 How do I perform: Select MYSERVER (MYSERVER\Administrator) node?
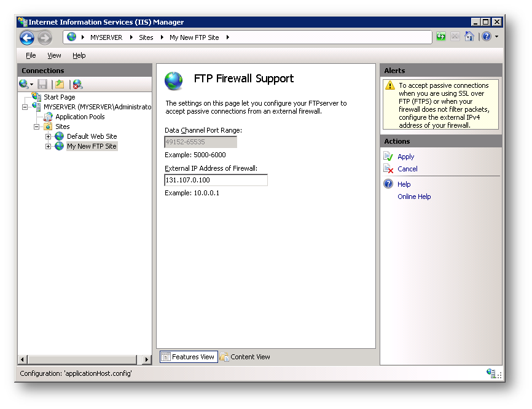pos(98,107)
